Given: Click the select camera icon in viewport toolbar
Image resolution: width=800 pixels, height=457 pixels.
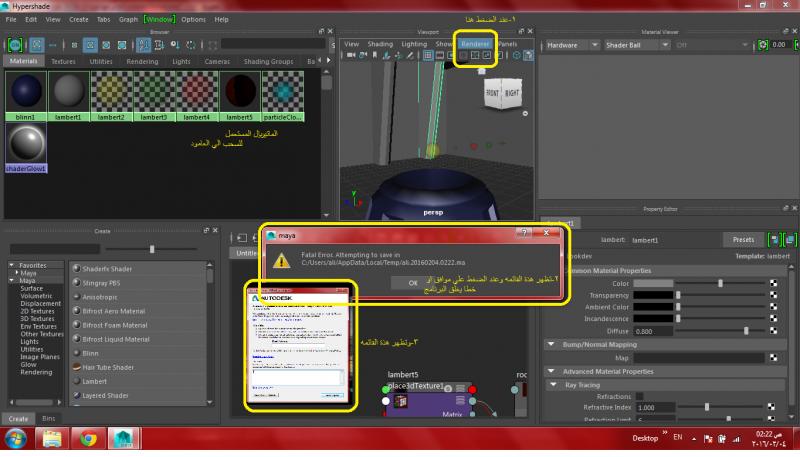Looking at the screenshot, I should [x=351, y=55].
